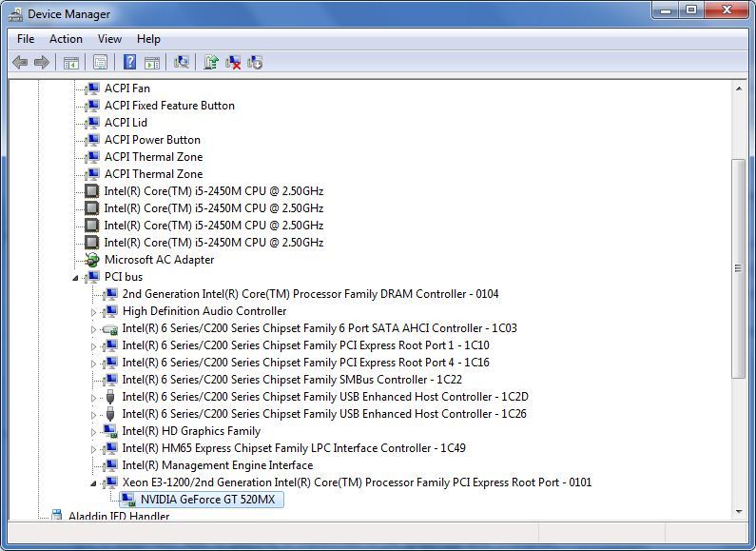Click the Update Driver Software toolbar icon
756x551 pixels.
(211, 62)
